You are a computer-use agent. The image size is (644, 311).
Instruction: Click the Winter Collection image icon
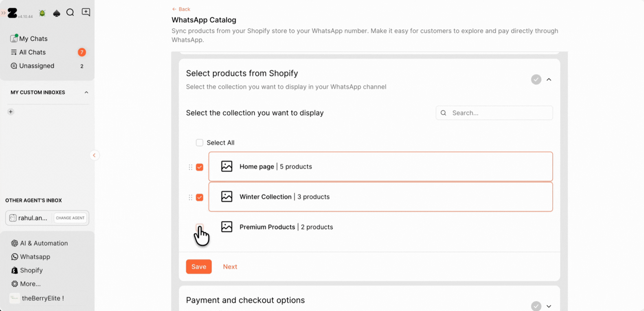[227, 197]
